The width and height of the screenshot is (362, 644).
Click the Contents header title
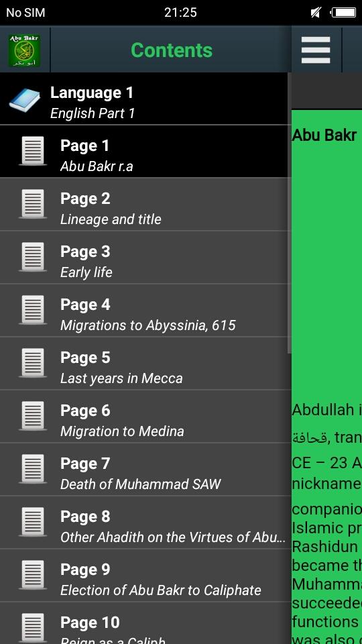point(172,50)
